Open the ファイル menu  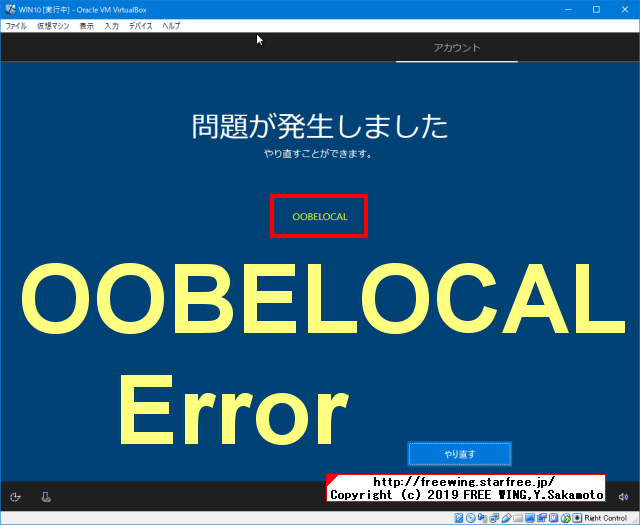point(16,26)
